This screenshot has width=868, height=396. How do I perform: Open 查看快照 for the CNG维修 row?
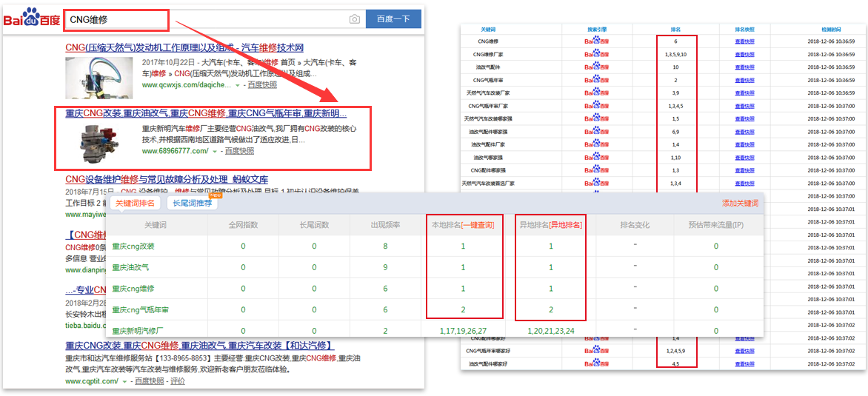(x=744, y=41)
